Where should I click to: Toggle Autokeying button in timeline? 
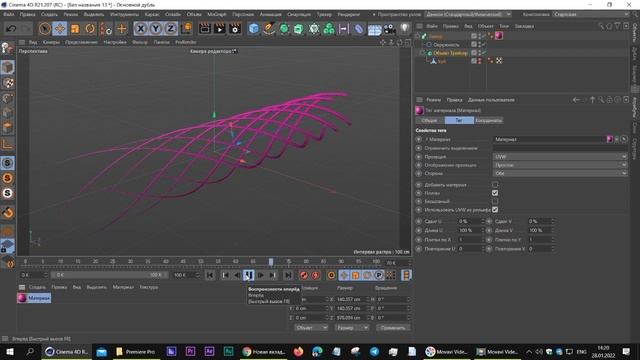(x=316, y=275)
